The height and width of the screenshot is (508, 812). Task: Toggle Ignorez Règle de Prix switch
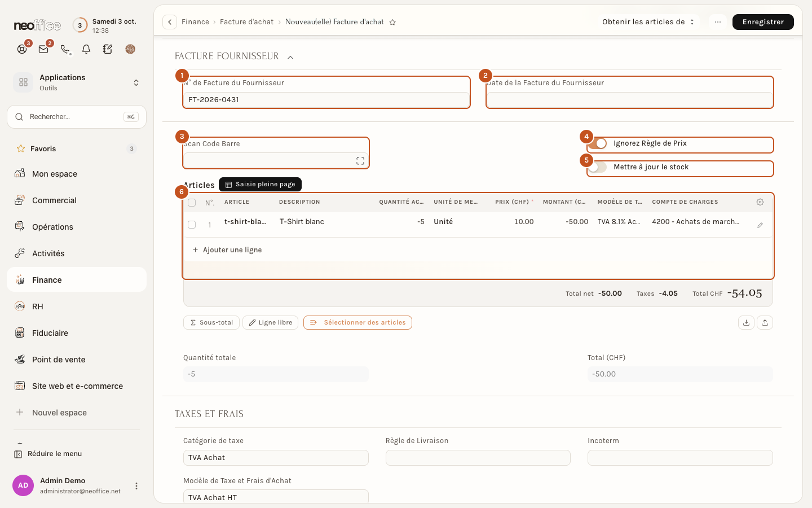597,143
